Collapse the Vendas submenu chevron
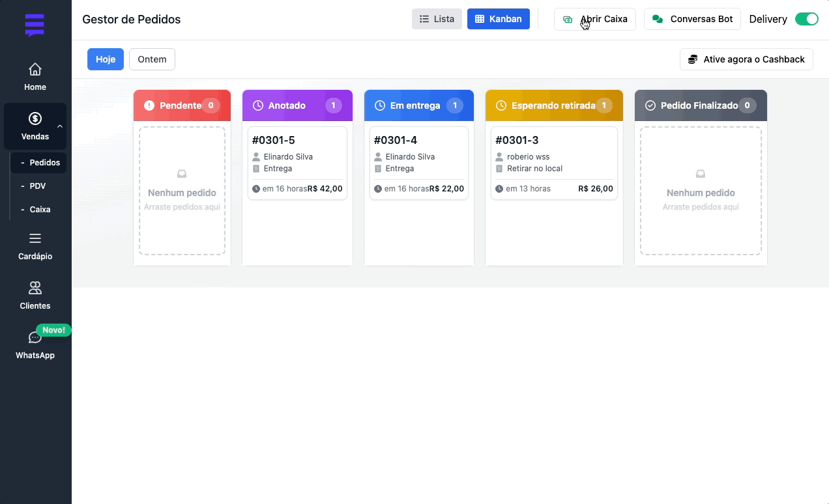The width and height of the screenshot is (829, 504). [x=60, y=126]
